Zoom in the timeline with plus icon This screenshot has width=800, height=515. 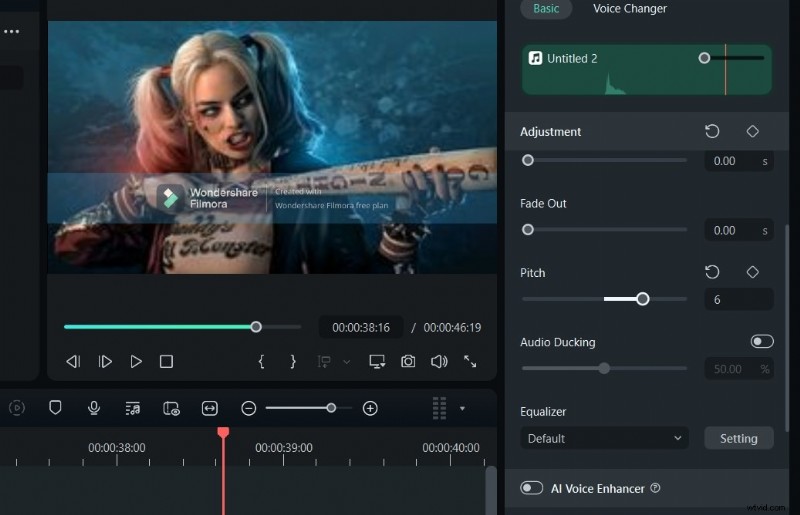coord(370,408)
